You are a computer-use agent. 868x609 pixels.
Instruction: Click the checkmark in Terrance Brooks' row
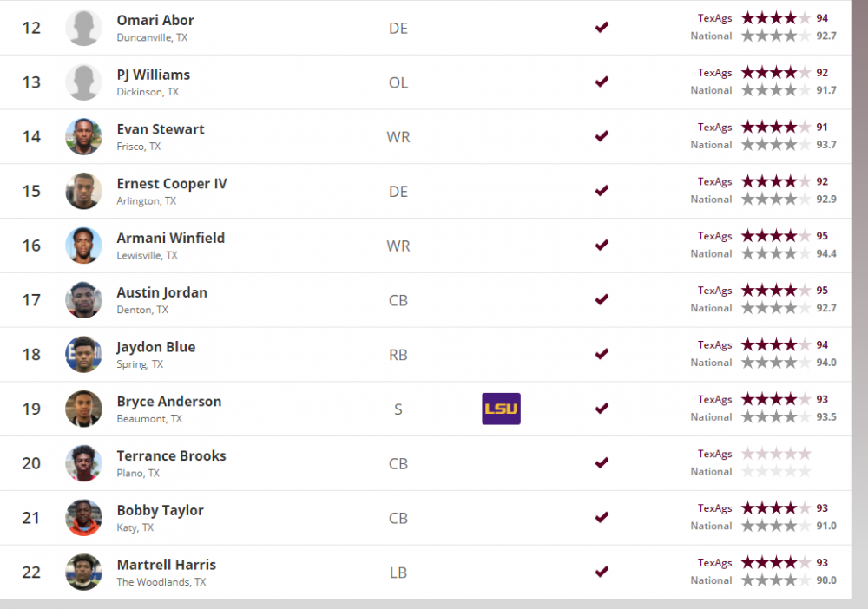pyautogui.click(x=602, y=462)
